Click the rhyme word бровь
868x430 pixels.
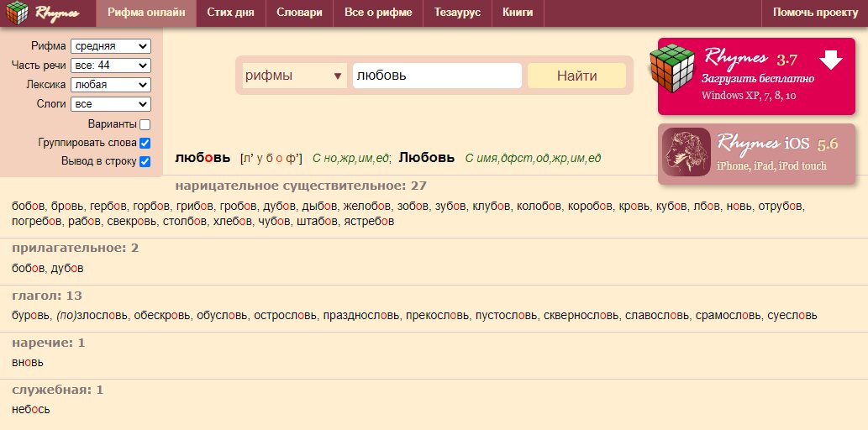(x=66, y=207)
